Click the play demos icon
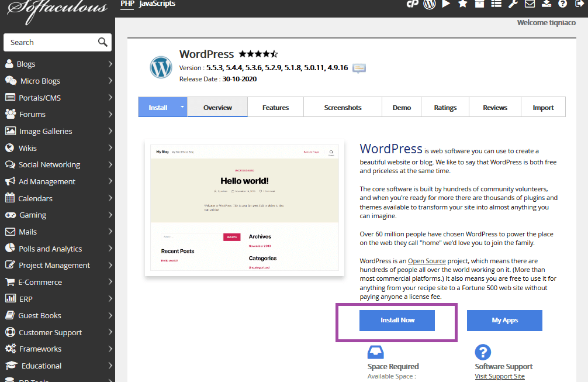The image size is (588, 382). point(446,4)
